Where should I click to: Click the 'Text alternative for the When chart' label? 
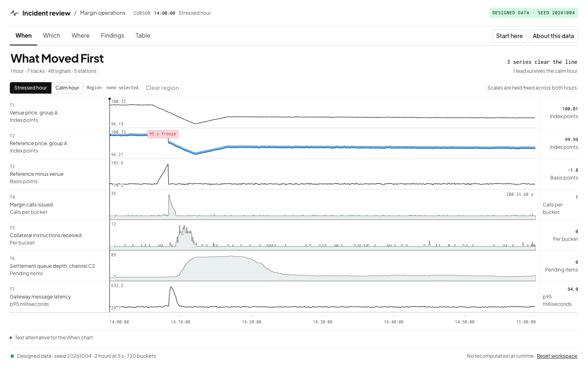pos(54,338)
